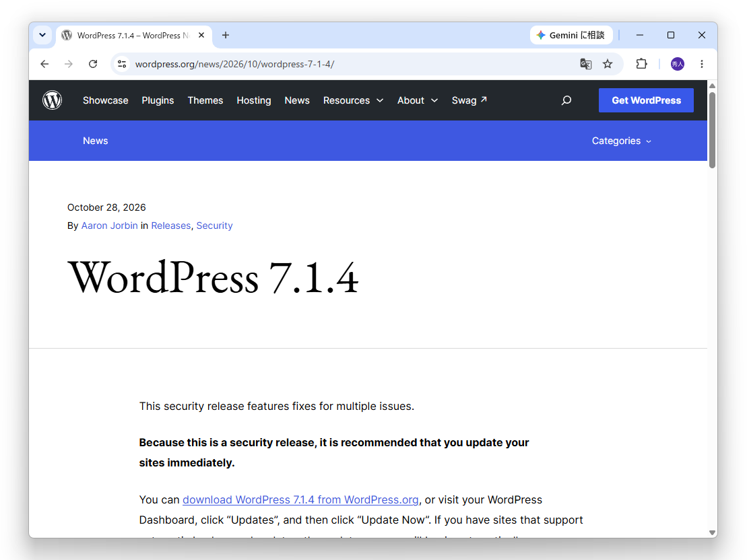Click the Gemini に相談 button
The height and width of the screenshot is (560, 747).
(x=571, y=35)
